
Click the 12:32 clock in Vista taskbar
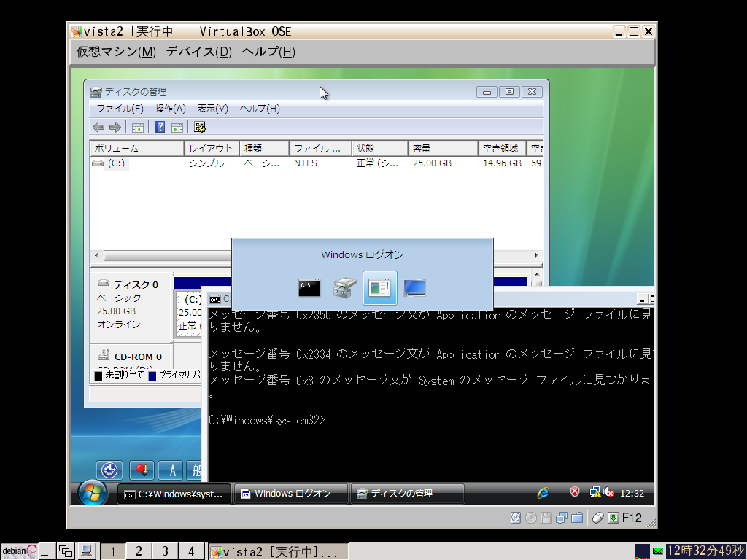pyautogui.click(x=632, y=494)
